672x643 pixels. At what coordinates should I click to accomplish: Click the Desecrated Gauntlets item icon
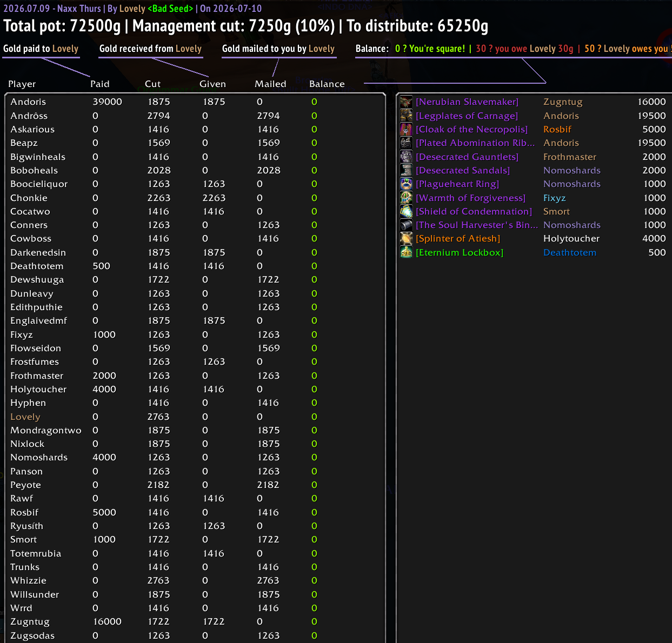coord(406,157)
